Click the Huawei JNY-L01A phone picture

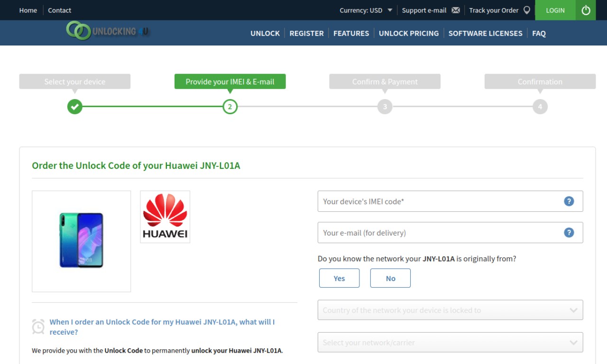click(82, 241)
